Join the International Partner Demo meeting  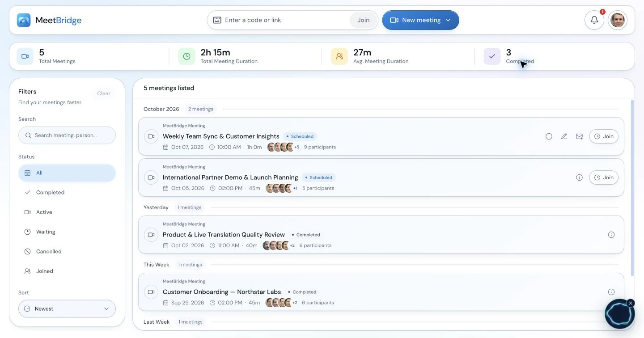coord(604,177)
